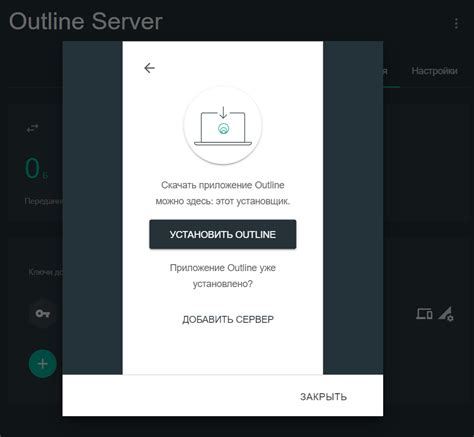
Task: Click the УСТАНОВИТЬ OUTLINE button
Action: [x=223, y=234]
